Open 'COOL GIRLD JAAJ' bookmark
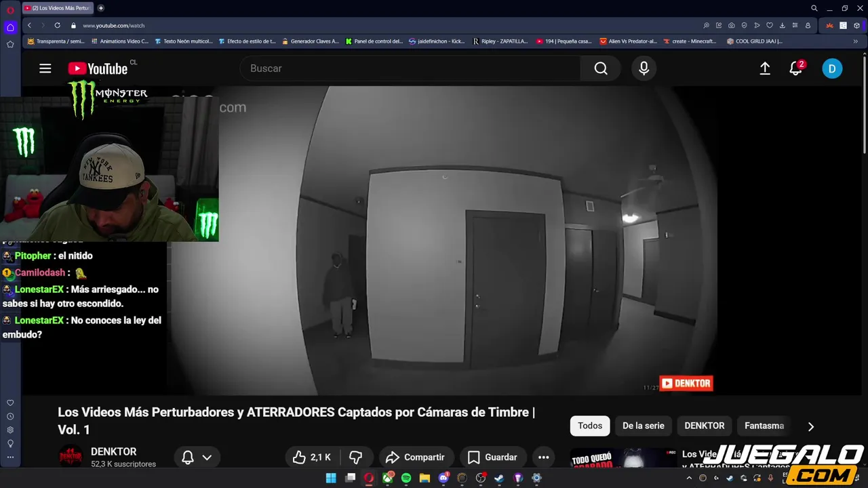 [754, 41]
